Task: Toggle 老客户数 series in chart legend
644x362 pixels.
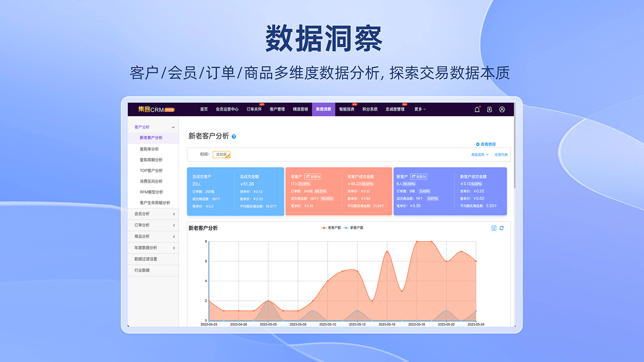Action: 330,228
